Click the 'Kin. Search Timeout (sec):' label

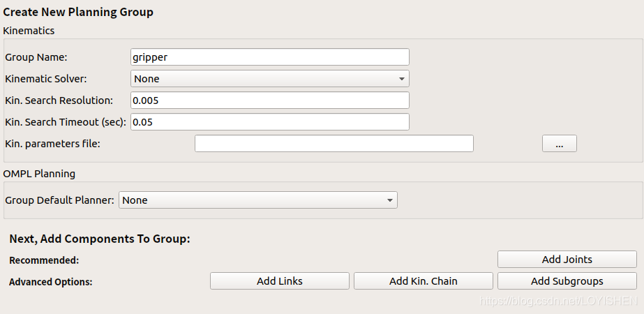pos(66,122)
